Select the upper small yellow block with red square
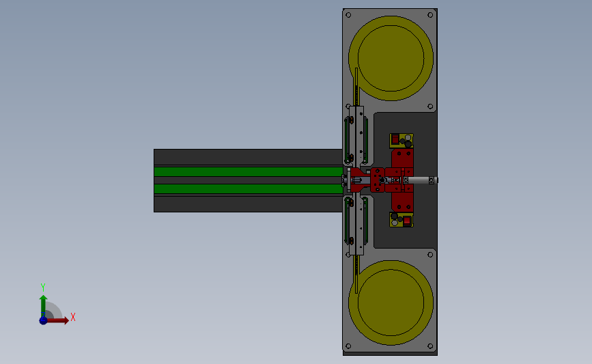The width and height of the screenshot is (592, 364). [x=401, y=141]
